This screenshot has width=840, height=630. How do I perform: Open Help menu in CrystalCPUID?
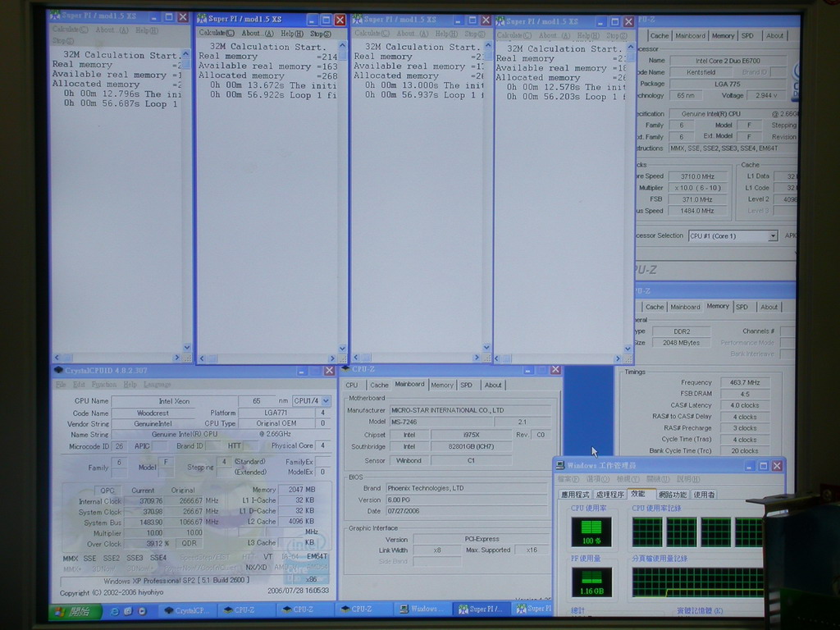click(130, 385)
